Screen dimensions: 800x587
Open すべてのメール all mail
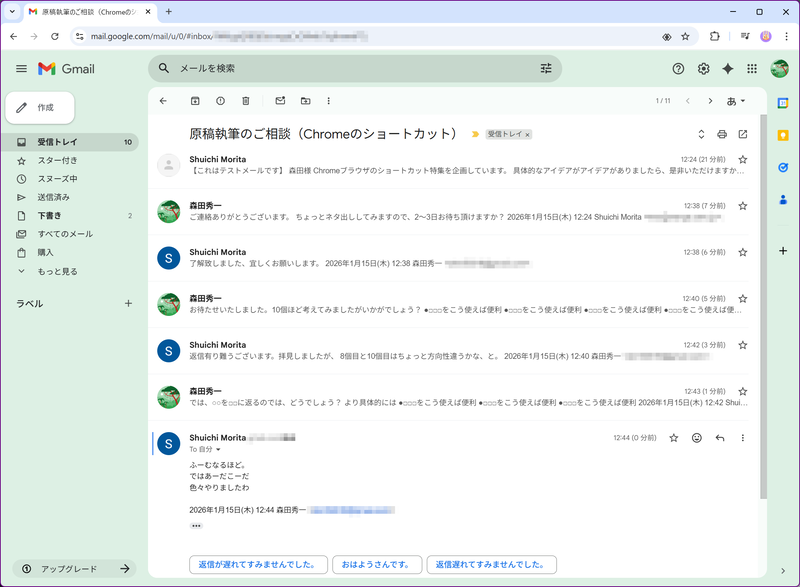point(70,234)
